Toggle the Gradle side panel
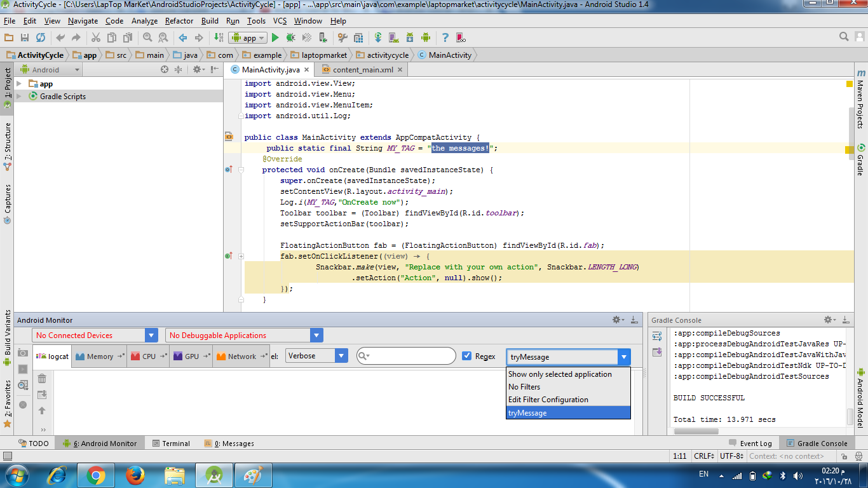Viewport: 868px width, 488px height. [x=860, y=159]
